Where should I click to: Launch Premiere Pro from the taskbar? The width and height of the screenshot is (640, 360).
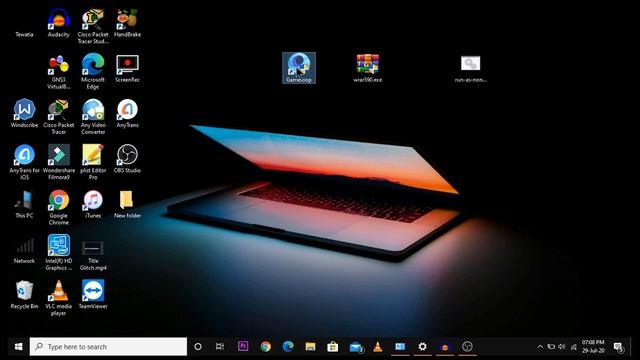[243, 347]
